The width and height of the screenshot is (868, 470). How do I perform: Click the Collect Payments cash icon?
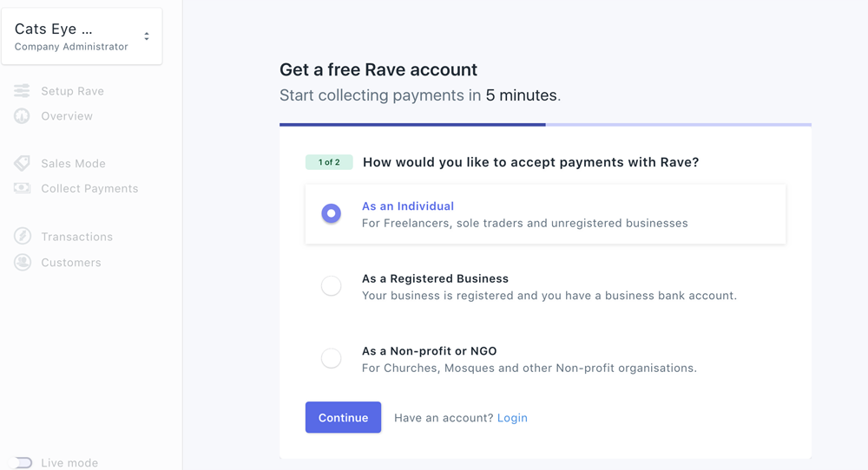tap(22, 188)
